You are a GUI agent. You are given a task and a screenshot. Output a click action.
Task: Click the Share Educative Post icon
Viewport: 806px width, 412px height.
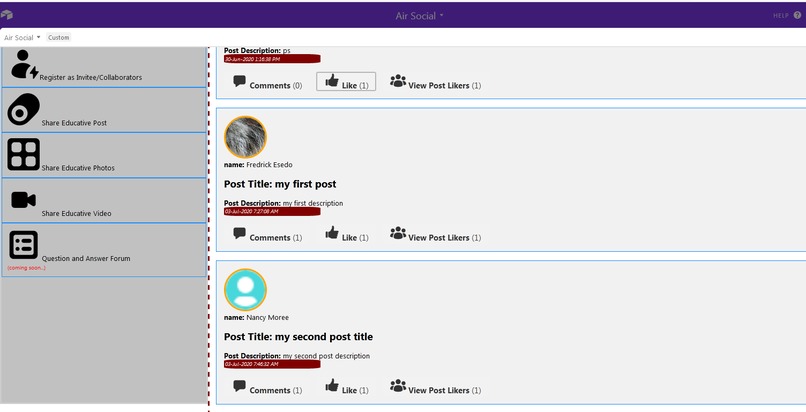24,109
